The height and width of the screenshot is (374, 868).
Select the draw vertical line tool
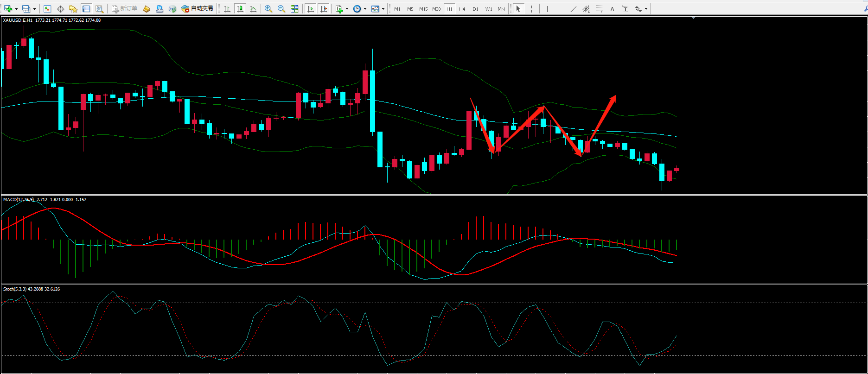pyautogui.click(x=548, y=9)
